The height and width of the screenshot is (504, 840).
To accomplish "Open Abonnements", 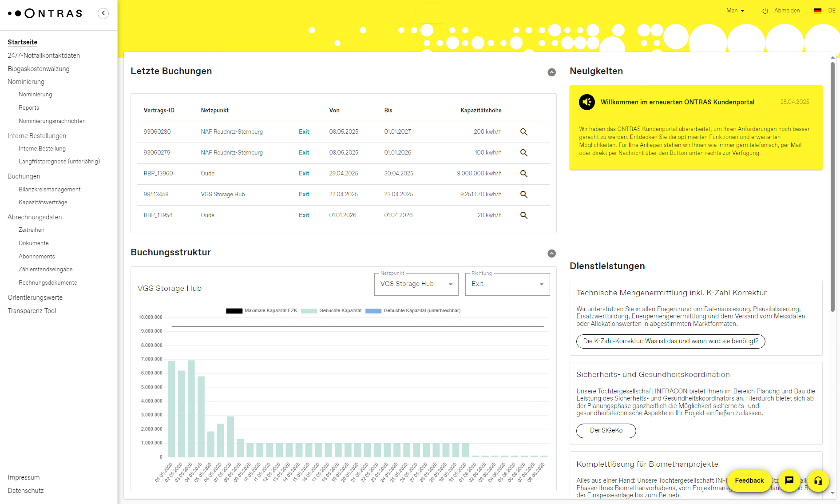I will 37,257.
